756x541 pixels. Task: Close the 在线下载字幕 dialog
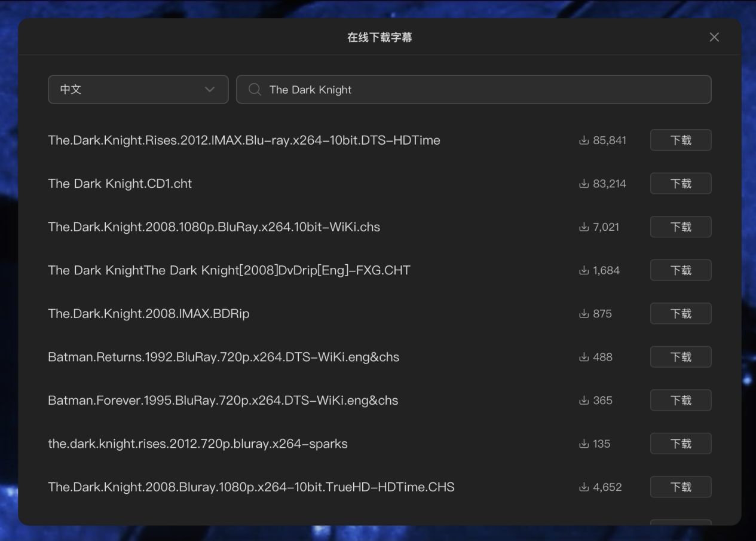(x=714, y=37)
